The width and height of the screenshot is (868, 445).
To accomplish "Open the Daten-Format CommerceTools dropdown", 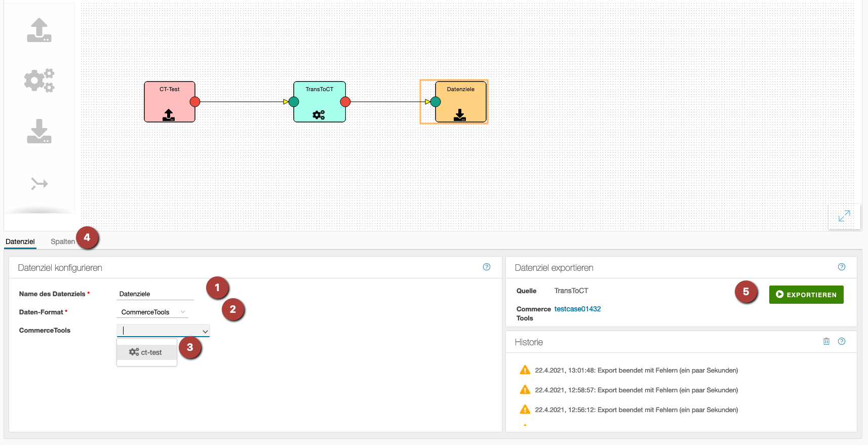I will (x=152, y=312).
